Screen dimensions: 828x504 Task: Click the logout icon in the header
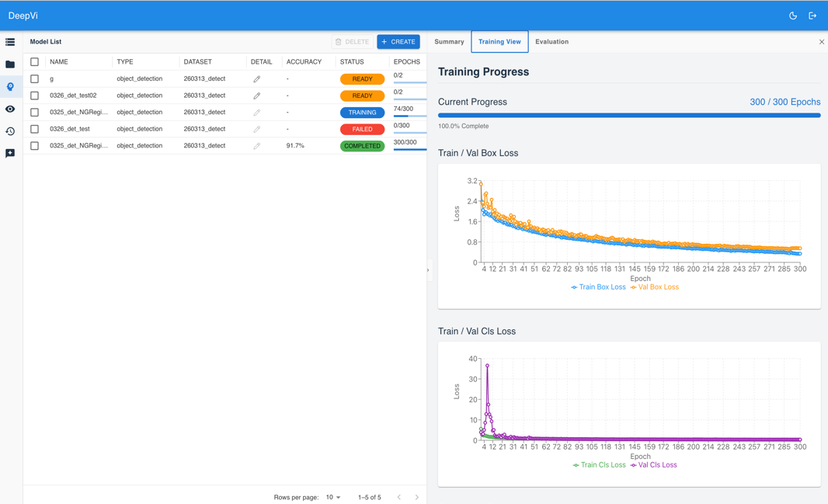(x=812, y=16)
